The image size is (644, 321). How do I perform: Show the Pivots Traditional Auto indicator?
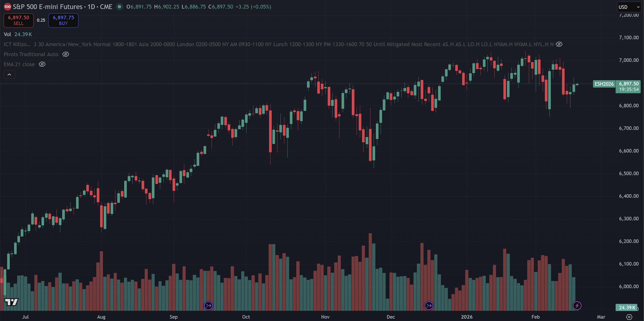(66, 54)
